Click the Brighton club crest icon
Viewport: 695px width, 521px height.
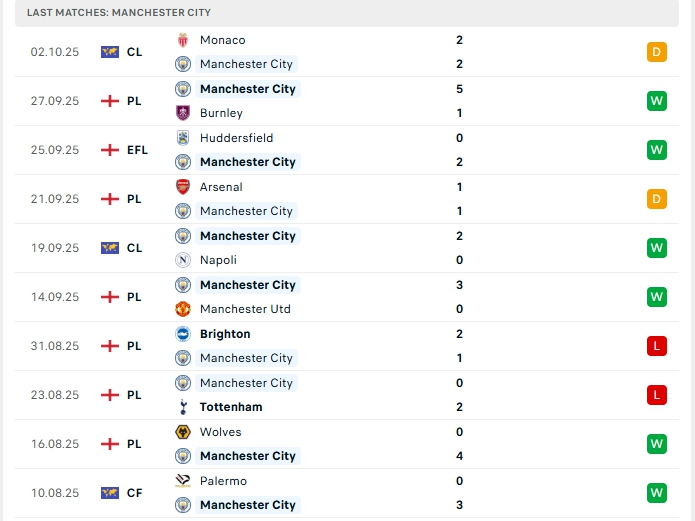point(182,334)
